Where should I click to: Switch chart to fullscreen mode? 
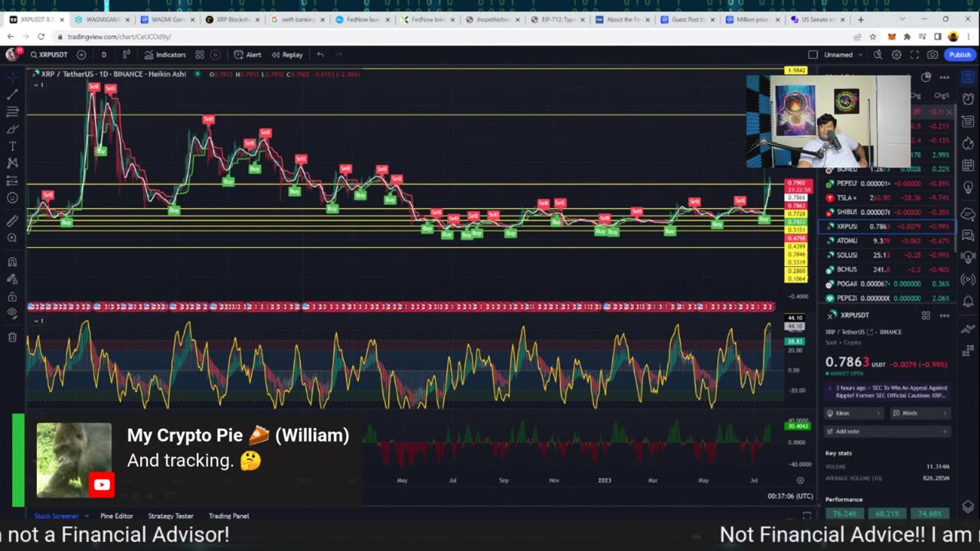[914, 54]
